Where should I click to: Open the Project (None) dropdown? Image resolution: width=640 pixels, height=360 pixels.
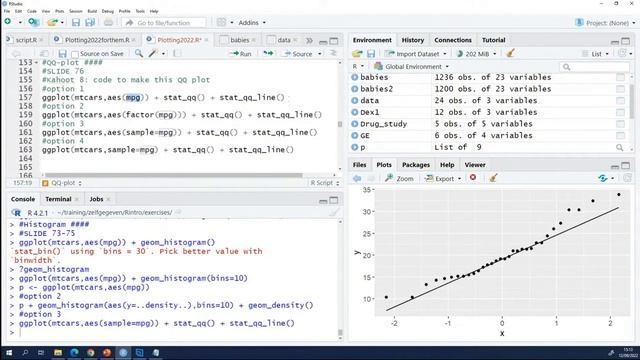pyautogui.click(x=605, y=23)
